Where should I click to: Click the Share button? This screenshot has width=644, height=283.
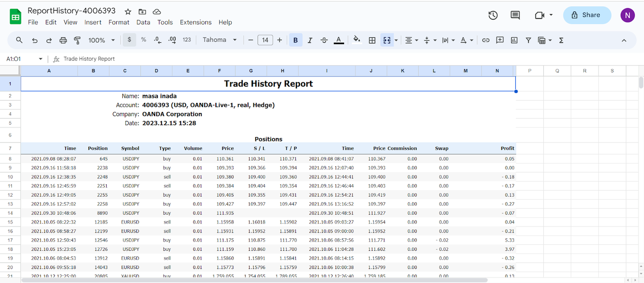[587, 15]
